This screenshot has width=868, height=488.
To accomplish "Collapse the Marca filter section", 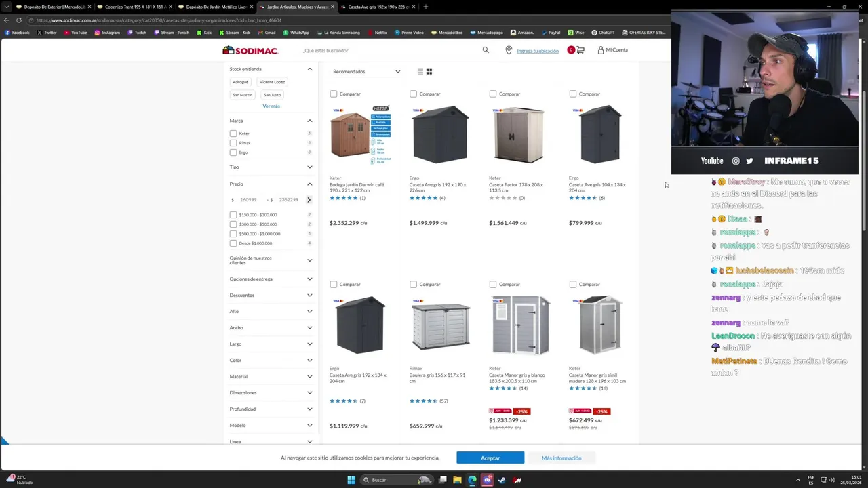I will 310,121.
